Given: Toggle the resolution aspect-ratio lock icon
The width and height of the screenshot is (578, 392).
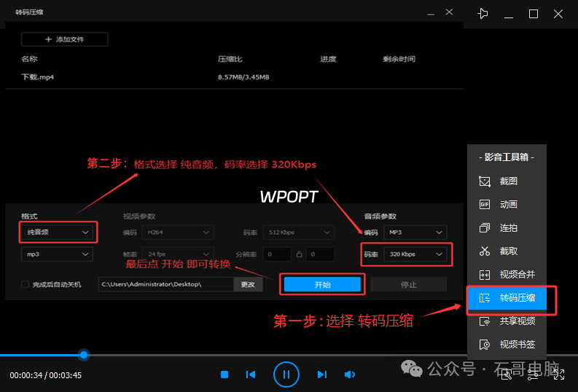Looking at the screenshot, I should click(298, 254).
